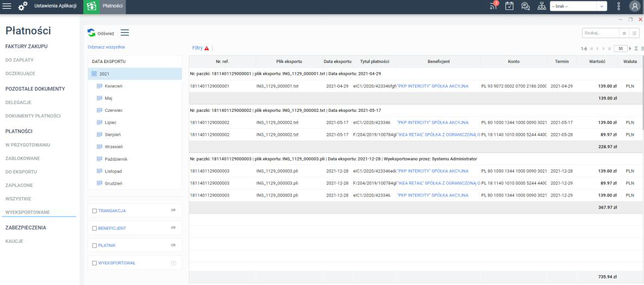This screenshot has height=285, width=644.
Task: Open the notifications feed icon with badge
Action: pyautogui.click(x=493, y=6)
